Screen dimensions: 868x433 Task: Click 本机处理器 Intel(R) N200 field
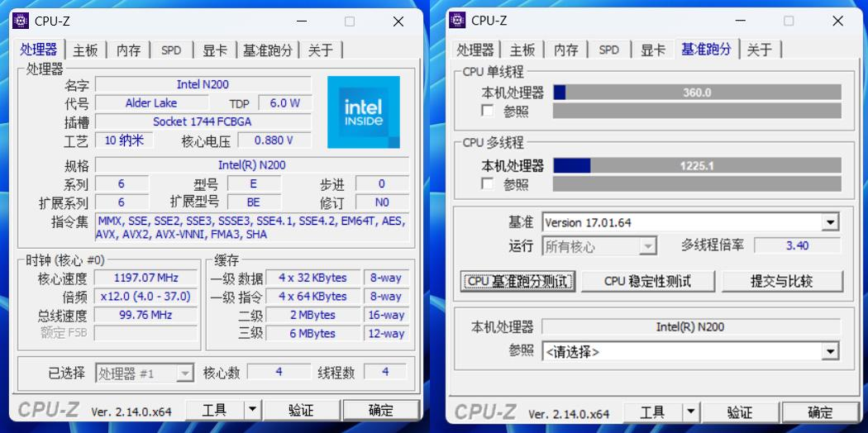[690, 327]
